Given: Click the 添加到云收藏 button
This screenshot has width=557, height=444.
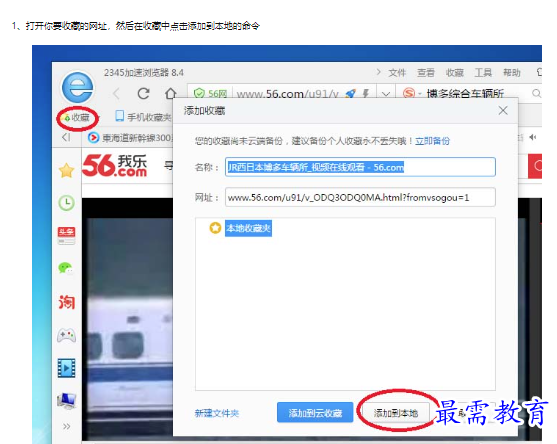Looking at the screenshot, I should point(315,413).
